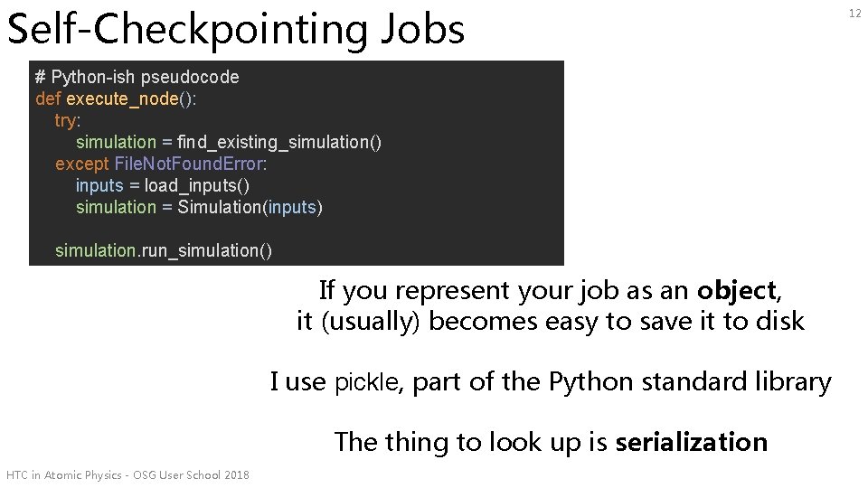This screenshot has height=488, width=868.
Task: Click the "def execute_node():" code line
Action: pos(116,99)
